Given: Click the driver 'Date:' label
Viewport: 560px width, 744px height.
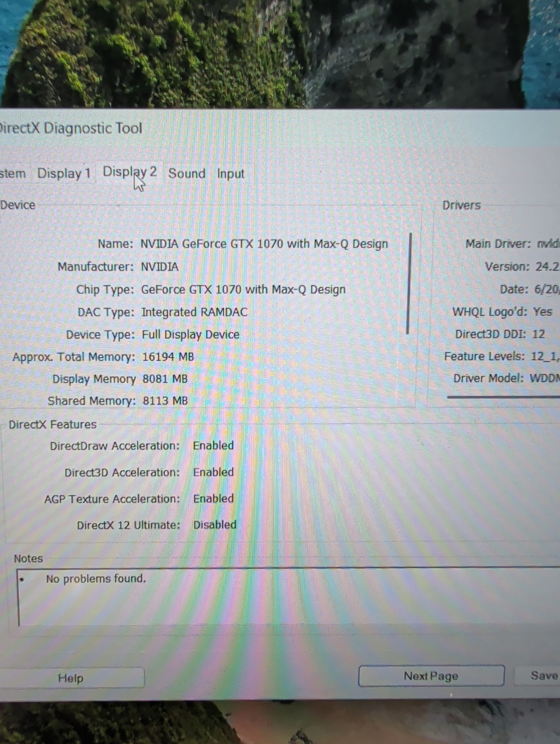Looking at the screenshot, I should point(514,289).
